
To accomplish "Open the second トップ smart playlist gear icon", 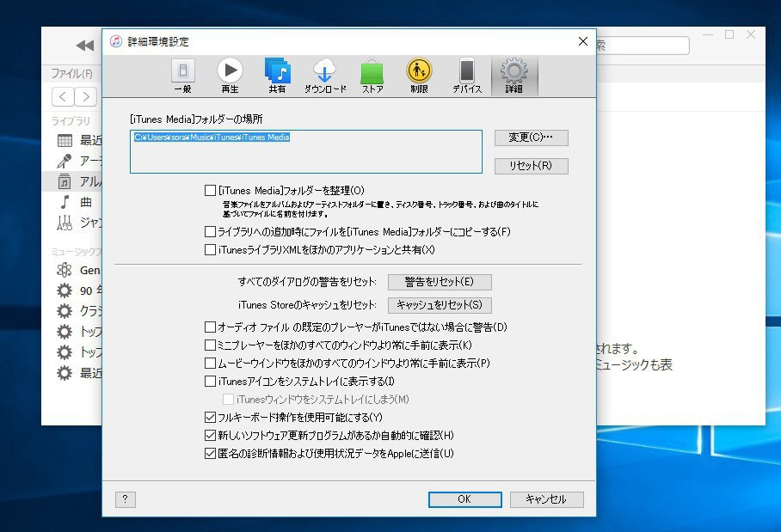I will tap(65, 352).
